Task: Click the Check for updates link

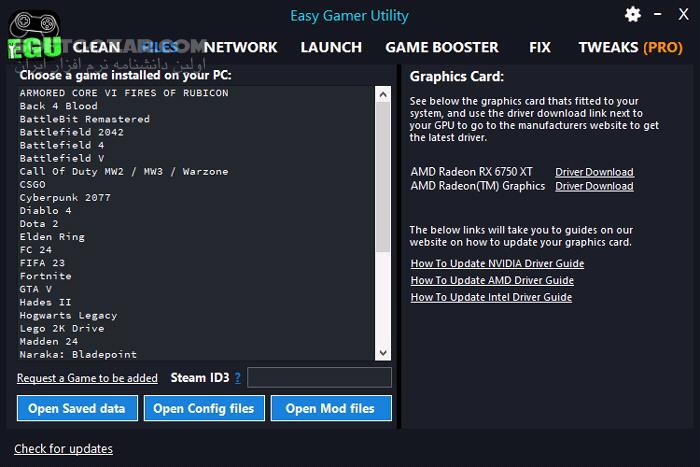Action: pyautogui.click(x=63, y=449)
